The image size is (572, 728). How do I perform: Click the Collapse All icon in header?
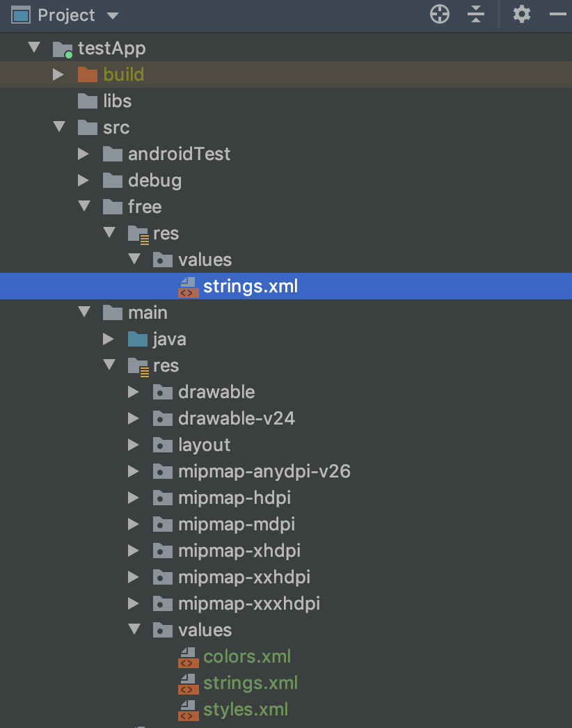point(476,15)
